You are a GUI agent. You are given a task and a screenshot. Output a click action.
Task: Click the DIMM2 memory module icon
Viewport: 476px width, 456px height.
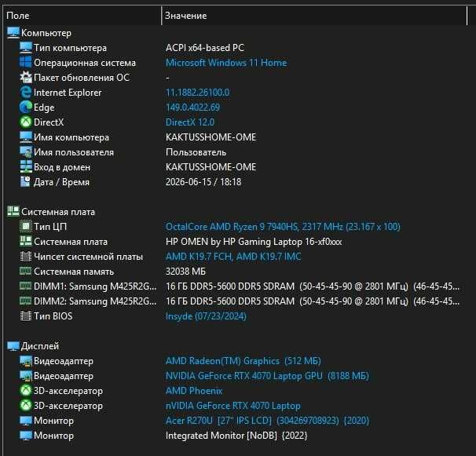pos(25,301)
